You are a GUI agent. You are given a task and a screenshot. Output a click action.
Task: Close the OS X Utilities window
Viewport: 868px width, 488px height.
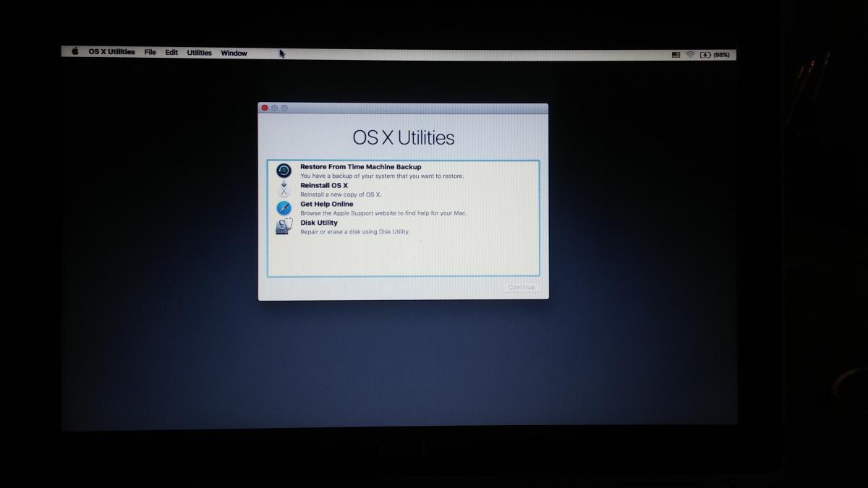(265, 108)
